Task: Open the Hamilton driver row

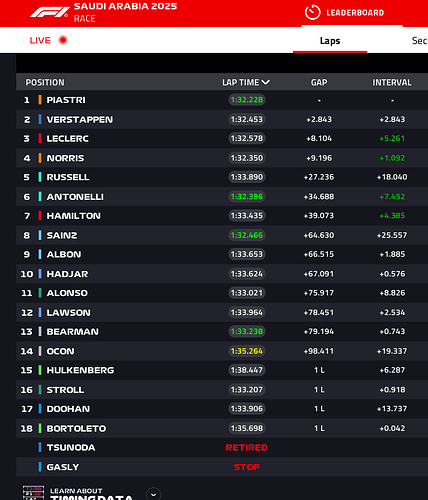Action: [222, 216]
